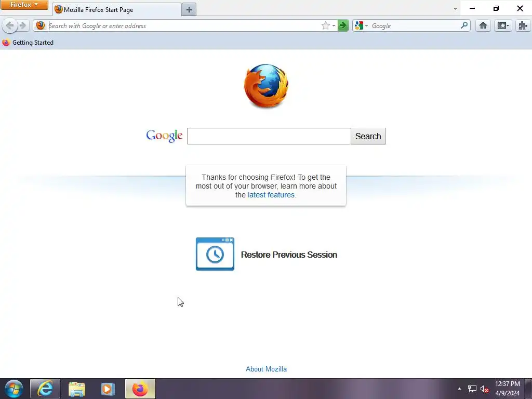Go back one page
Viewport: 532px width, 399px height.
[9, 25]
